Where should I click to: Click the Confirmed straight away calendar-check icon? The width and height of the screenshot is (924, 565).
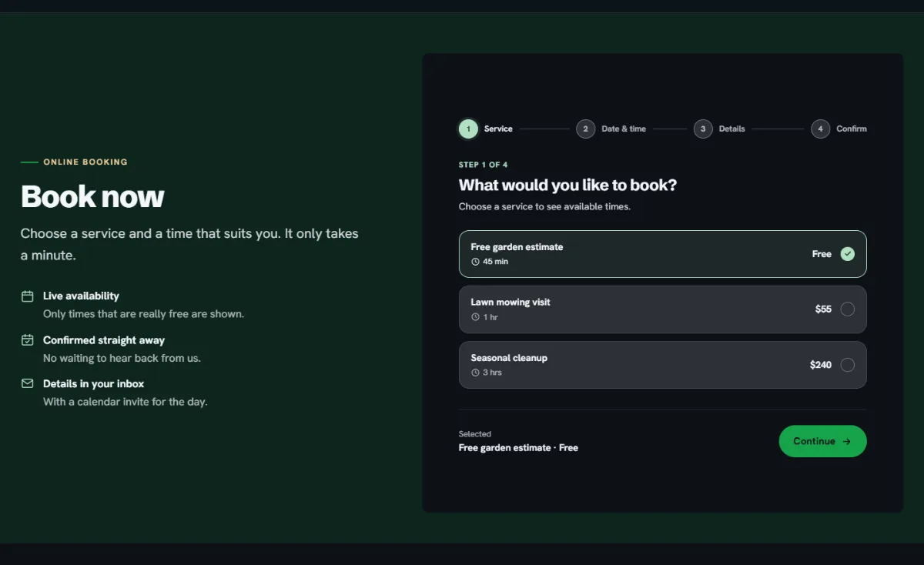tap(27, 340)
